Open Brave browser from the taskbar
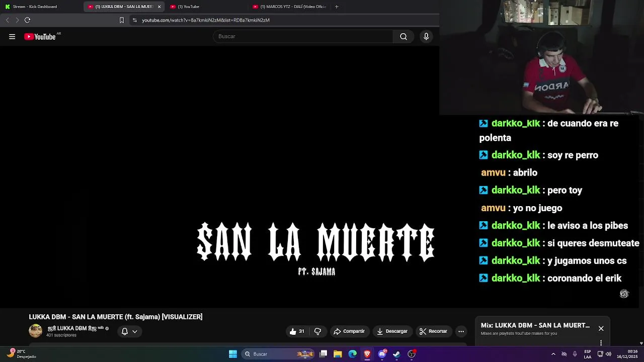The image size is (644, 362). point(367,354)
